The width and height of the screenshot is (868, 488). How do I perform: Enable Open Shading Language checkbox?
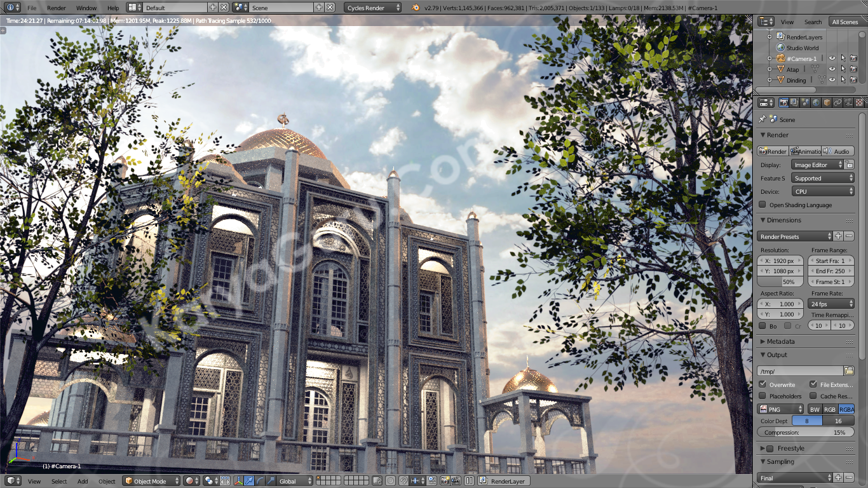763,205
